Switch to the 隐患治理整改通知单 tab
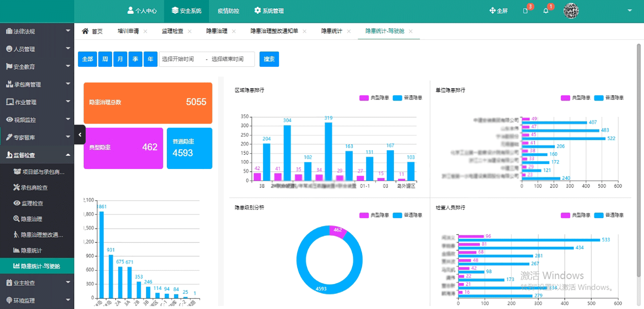 (274, 31)
